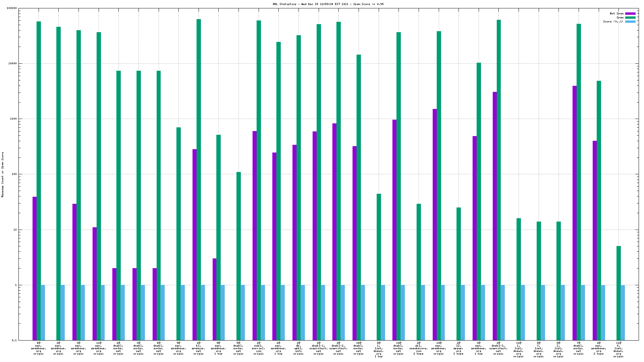Click the psbl.surriel.com x-axis label
The height and width of the screenshot is (362, 644).
tap(259, 348)
